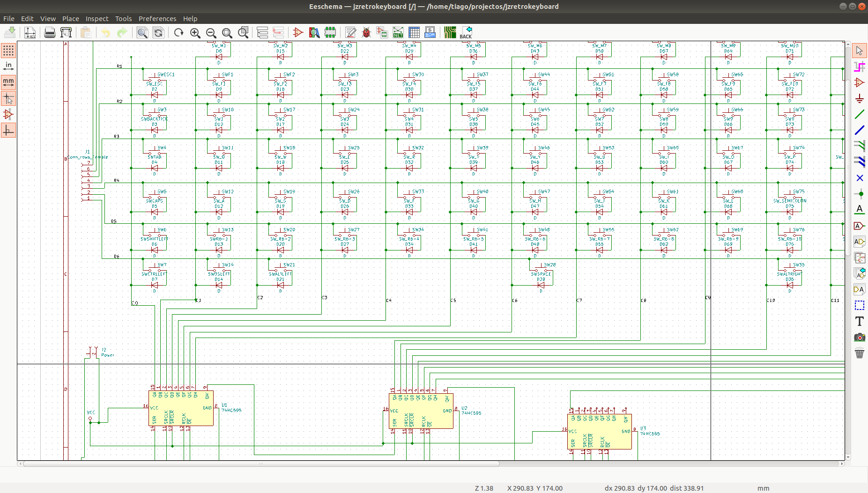Zoom to fit the schematic page
The width and height of the screenshot is (868, 493).
228,33
